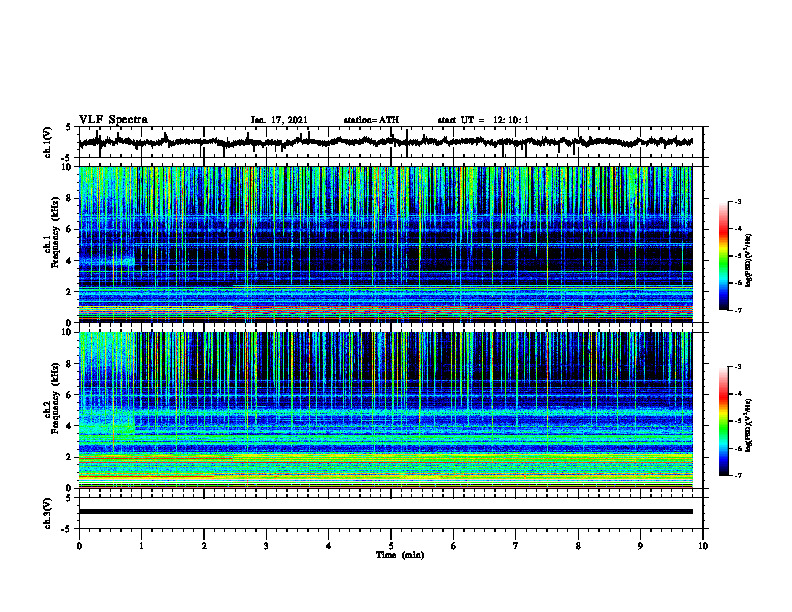Click the ch.1 color scale bar

click(723, 256)
